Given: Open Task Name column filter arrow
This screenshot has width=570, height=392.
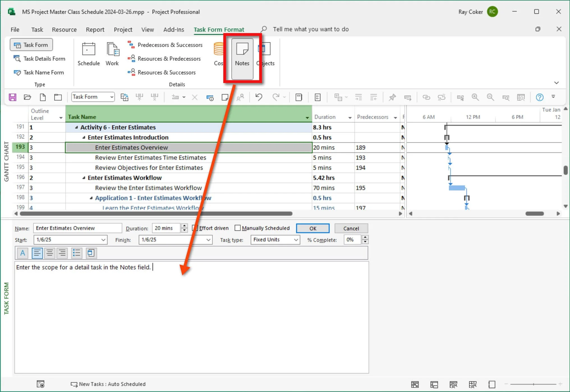Looking at the screenshot, I should (307, 118).
